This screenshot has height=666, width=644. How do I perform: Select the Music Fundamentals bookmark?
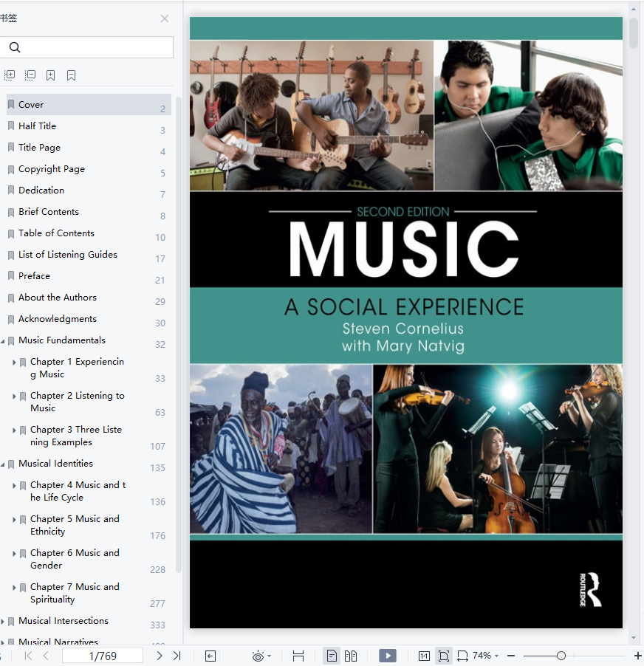89,340
